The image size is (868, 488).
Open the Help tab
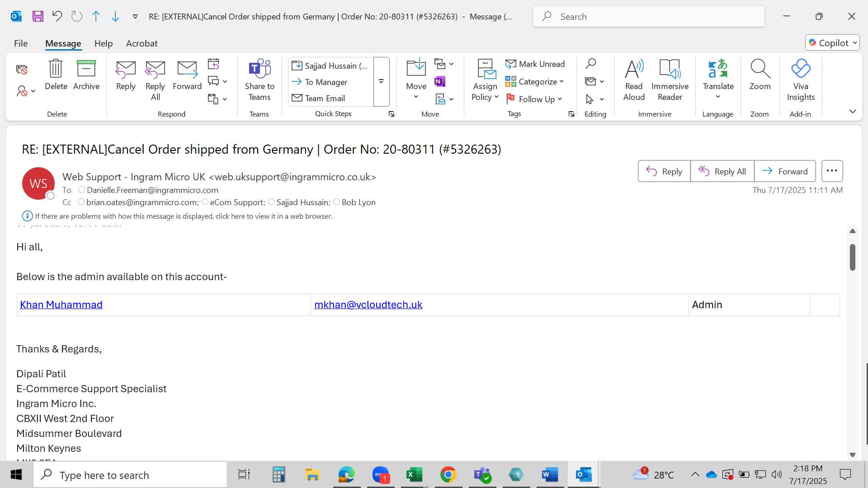tap(104, 43)
